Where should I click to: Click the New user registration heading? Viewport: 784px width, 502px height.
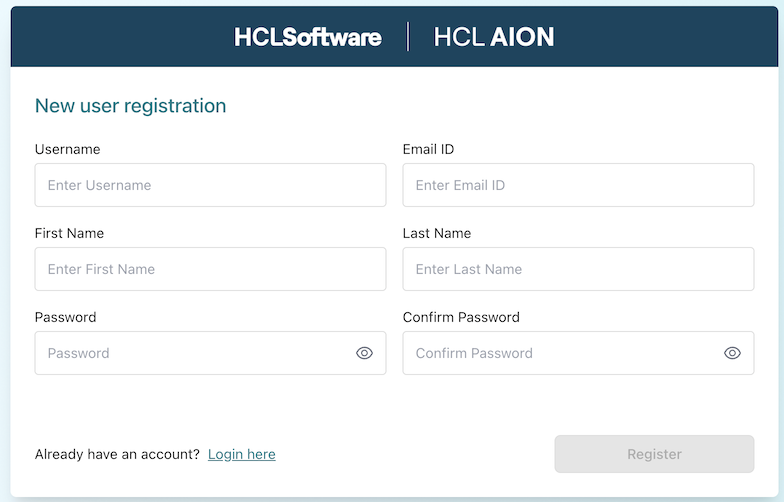tap(130, 105)
